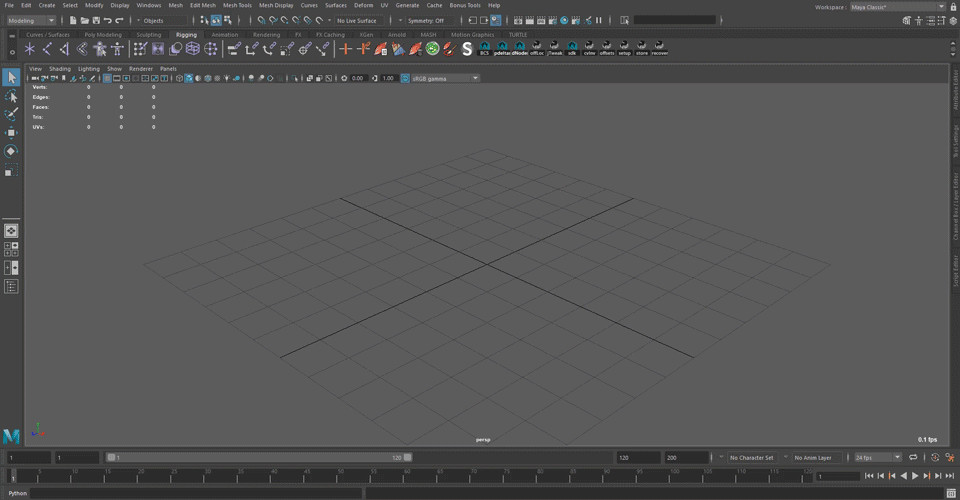Click the HumanIK skeleton shelf icon
960x500 pixels.
point(117,49)
